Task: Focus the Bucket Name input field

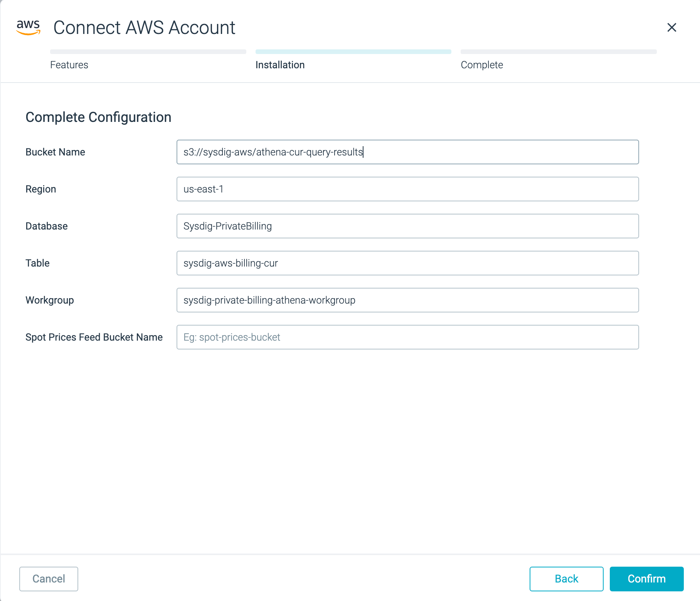Action: (x=408, y=152)
